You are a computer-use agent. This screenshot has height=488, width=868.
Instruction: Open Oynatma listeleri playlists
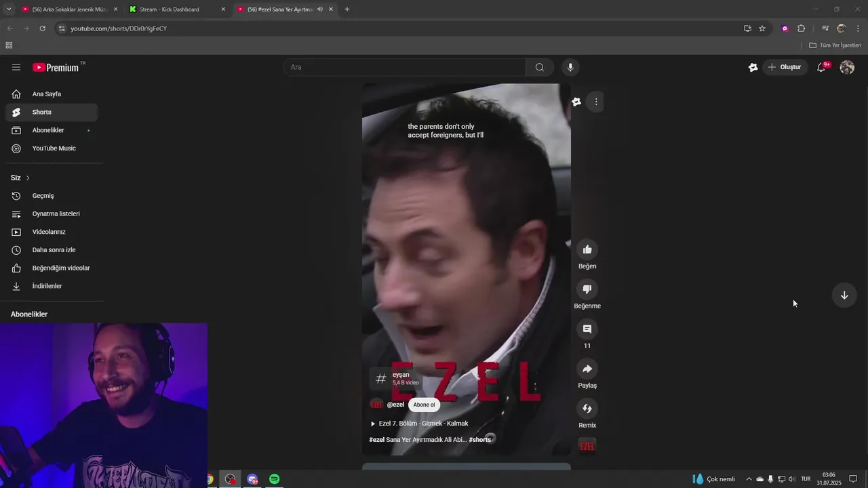(x=52, y=213)
